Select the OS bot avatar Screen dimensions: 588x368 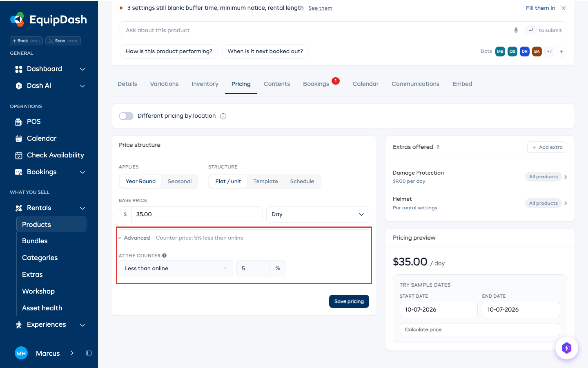point(512,52)
